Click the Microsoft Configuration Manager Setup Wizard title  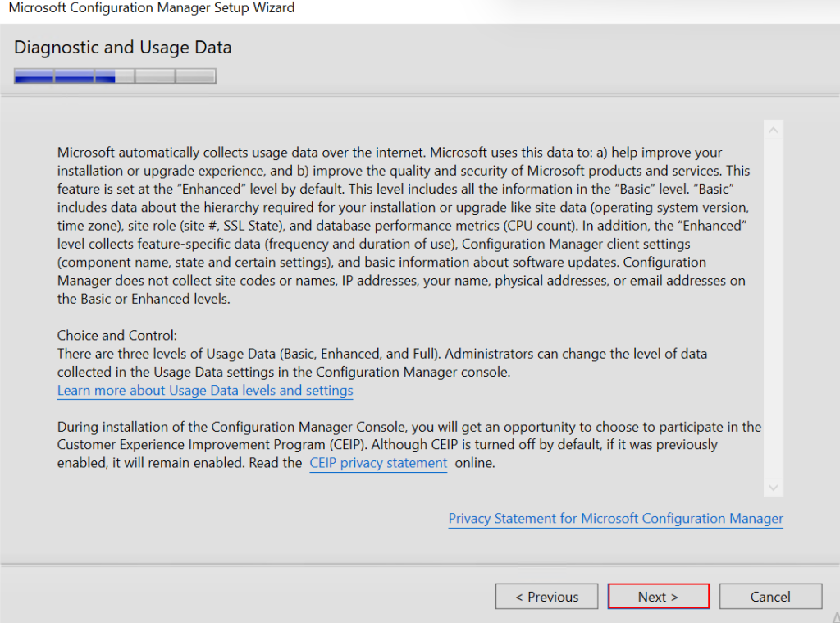[152, 8]
